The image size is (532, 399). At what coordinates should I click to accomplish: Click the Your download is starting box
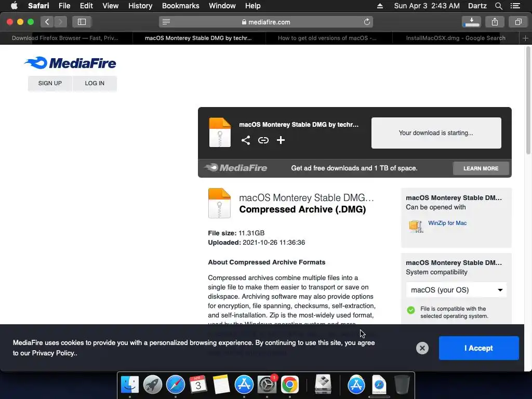[x=436, y=133]
